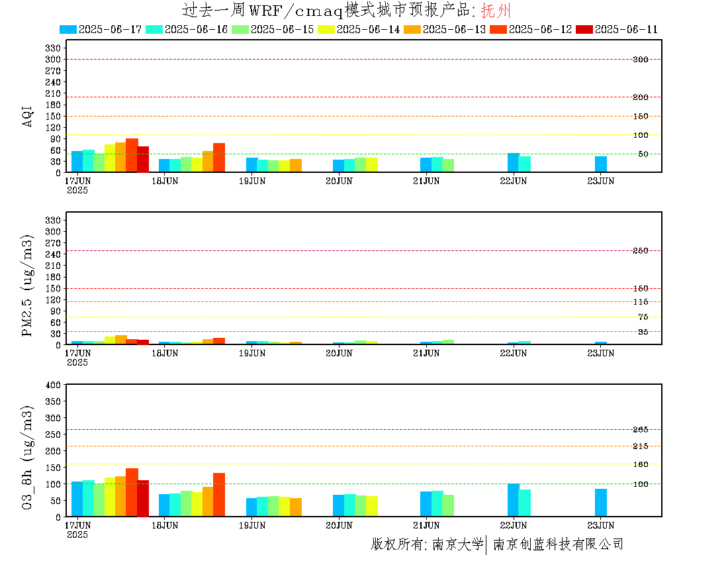Click the O3_8h (ug/m3) axis label

coord(27,458)
